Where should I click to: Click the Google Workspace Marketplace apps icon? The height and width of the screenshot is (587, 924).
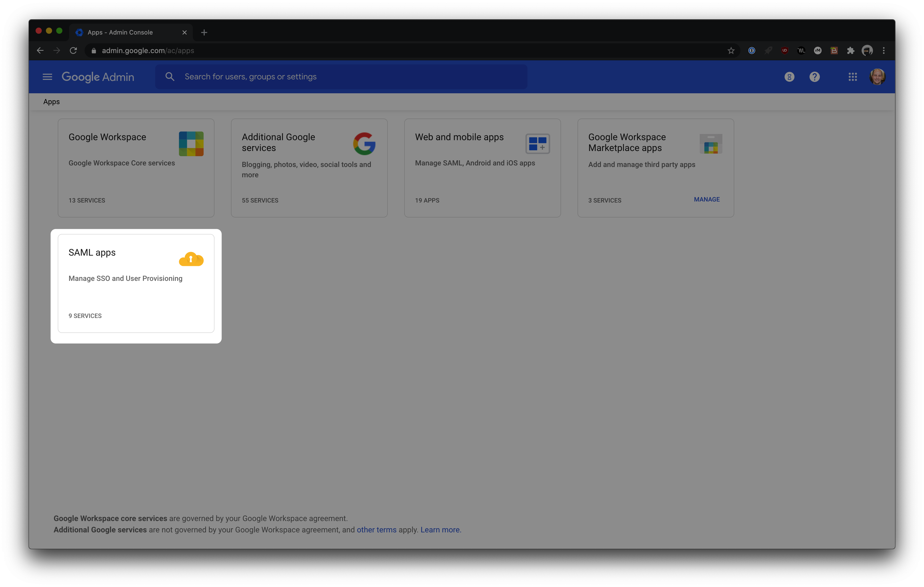(x=711, y=144)
